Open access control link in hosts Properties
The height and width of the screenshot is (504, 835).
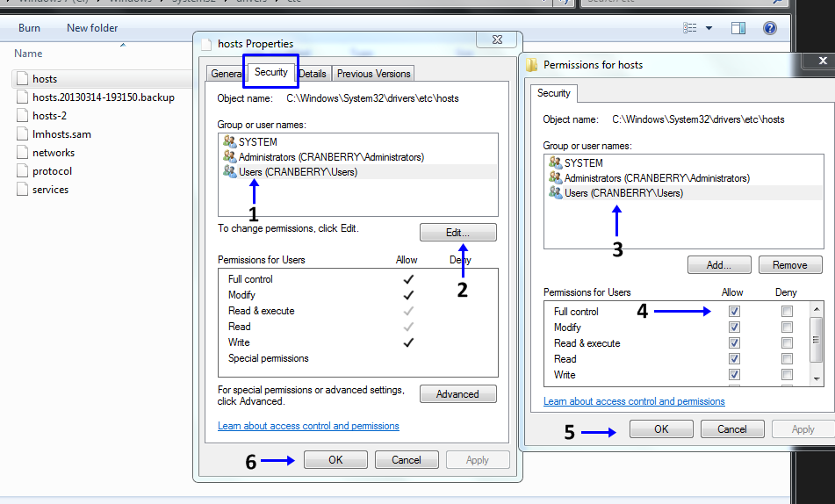[308, 426]
